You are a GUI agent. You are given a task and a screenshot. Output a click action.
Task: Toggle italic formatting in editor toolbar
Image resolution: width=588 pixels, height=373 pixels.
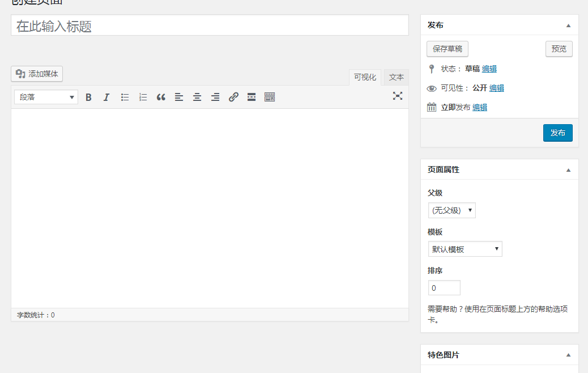tap(106, 97)
